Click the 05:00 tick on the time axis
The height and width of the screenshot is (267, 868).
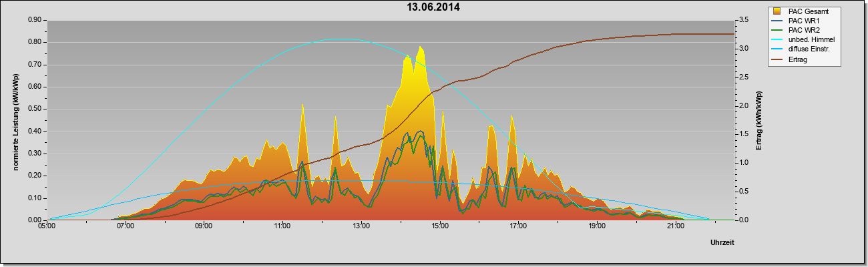[x=47, y=227]
